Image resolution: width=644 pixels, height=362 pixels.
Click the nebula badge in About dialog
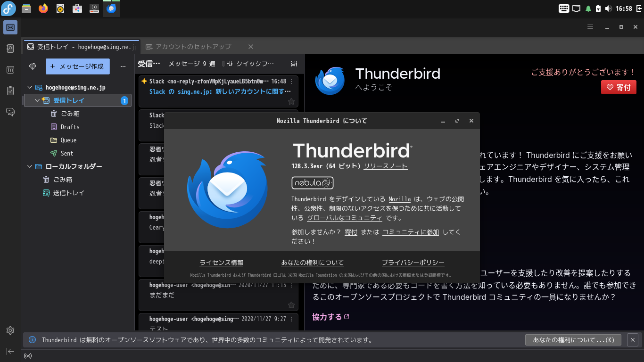tap(313, 182)
